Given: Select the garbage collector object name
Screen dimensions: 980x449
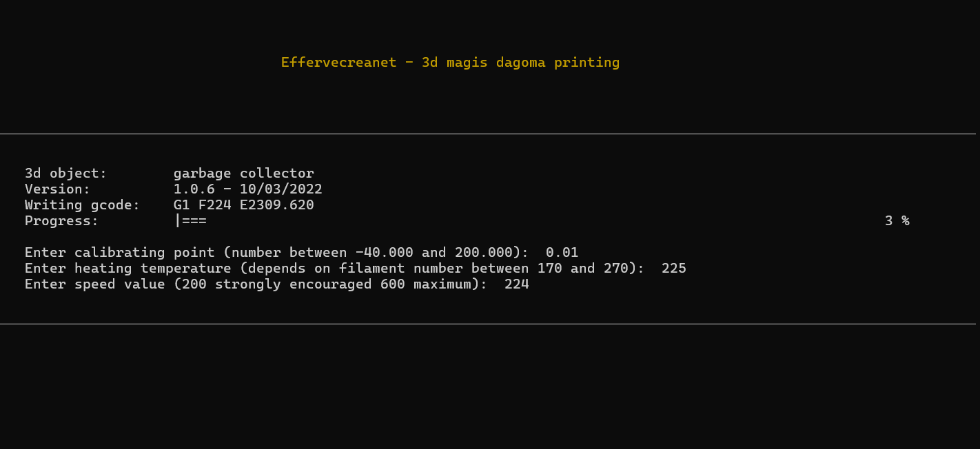Looking at the screenshot, I should 244,174.
